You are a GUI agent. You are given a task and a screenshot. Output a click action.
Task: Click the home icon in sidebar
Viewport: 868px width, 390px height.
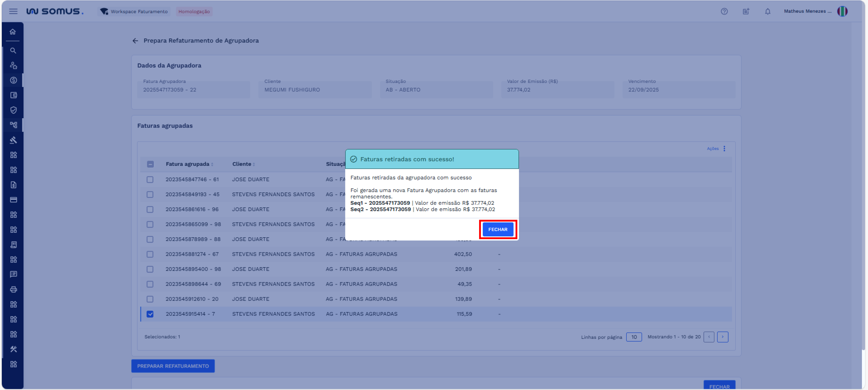tap(13, 32)
